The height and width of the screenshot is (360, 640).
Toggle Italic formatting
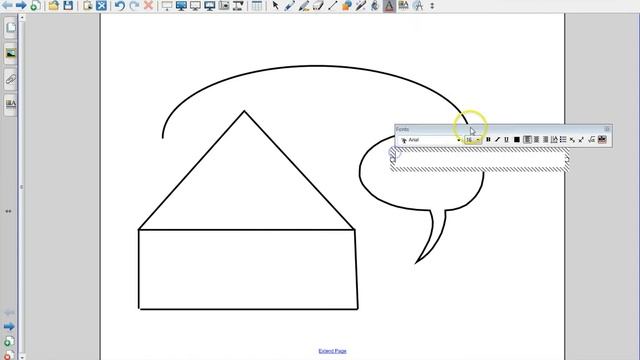pos(497,140)
